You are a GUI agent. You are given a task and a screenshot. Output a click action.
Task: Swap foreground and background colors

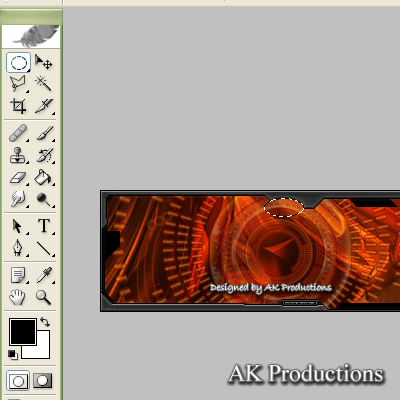point(45,322)
